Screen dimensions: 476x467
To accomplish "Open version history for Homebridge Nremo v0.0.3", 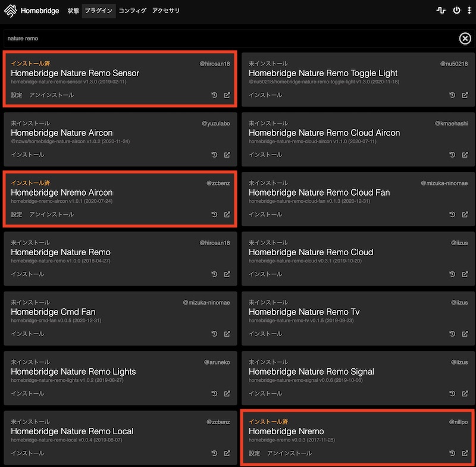I will tap(452, 453).
